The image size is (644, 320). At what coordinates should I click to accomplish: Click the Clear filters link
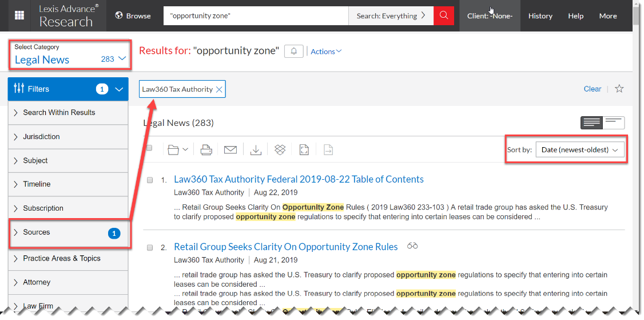(593, 89)
